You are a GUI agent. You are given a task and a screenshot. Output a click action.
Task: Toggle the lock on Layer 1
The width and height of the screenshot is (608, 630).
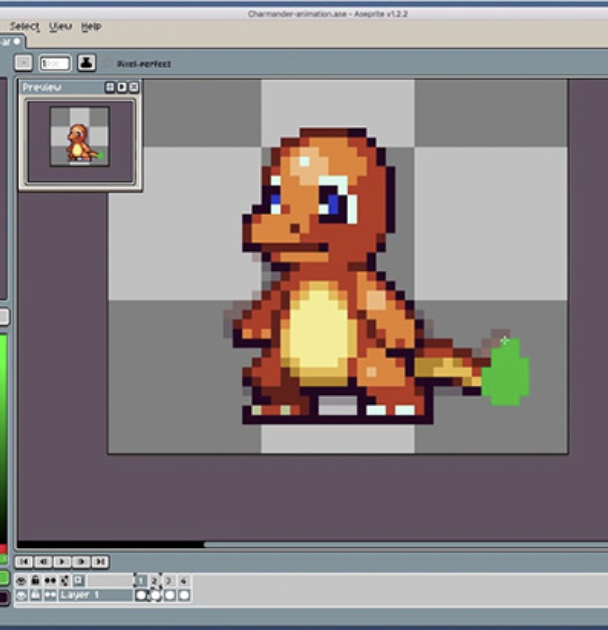[x=35, y=595]
